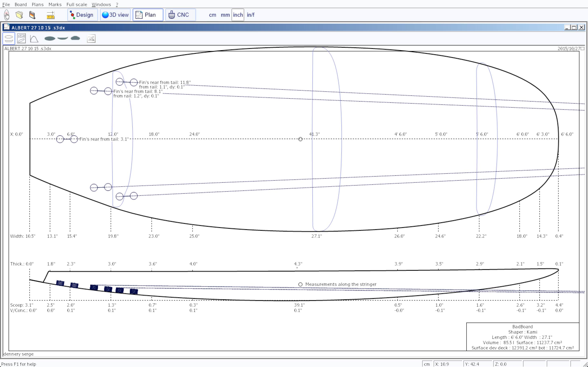Switch units to mm
This screenshot has height=367, width=588.
click(225, 15)
